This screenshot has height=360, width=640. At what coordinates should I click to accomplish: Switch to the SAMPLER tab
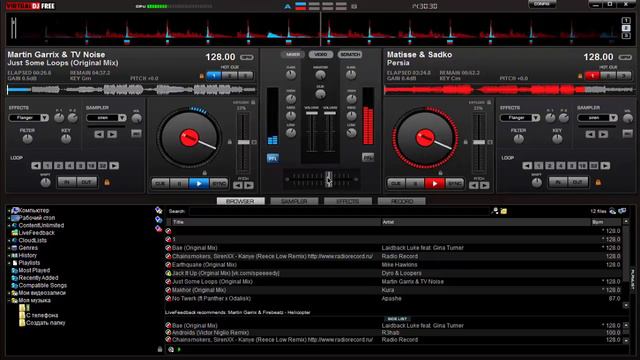pyautogui.click(x=294, y=201)
